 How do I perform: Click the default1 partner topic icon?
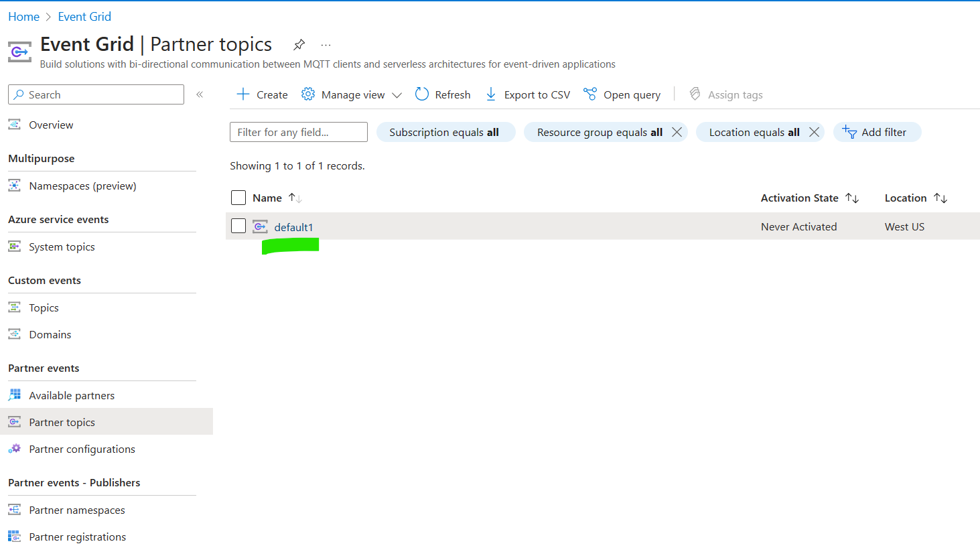point(260,226)
